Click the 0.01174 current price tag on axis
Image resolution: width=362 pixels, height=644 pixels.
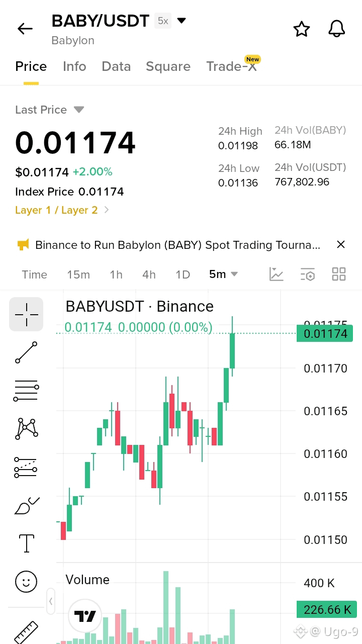click(325, 333)
